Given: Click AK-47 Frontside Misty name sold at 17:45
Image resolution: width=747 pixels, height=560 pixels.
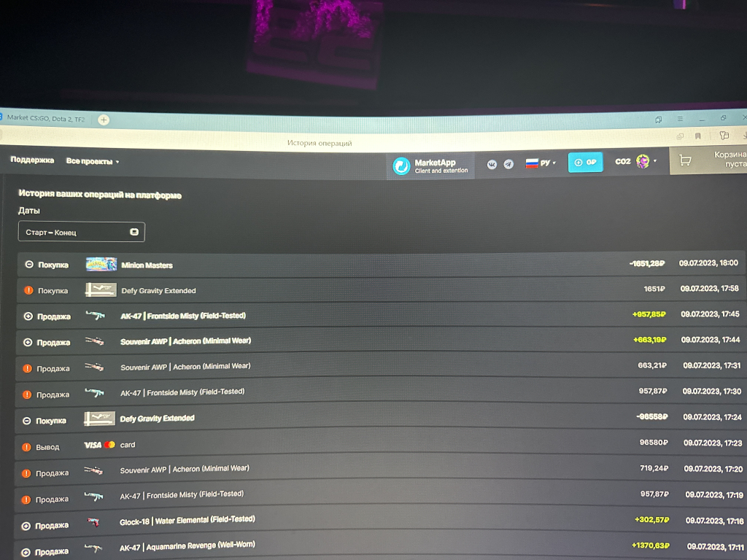Looking at the screenshot, I should point(183,316).
